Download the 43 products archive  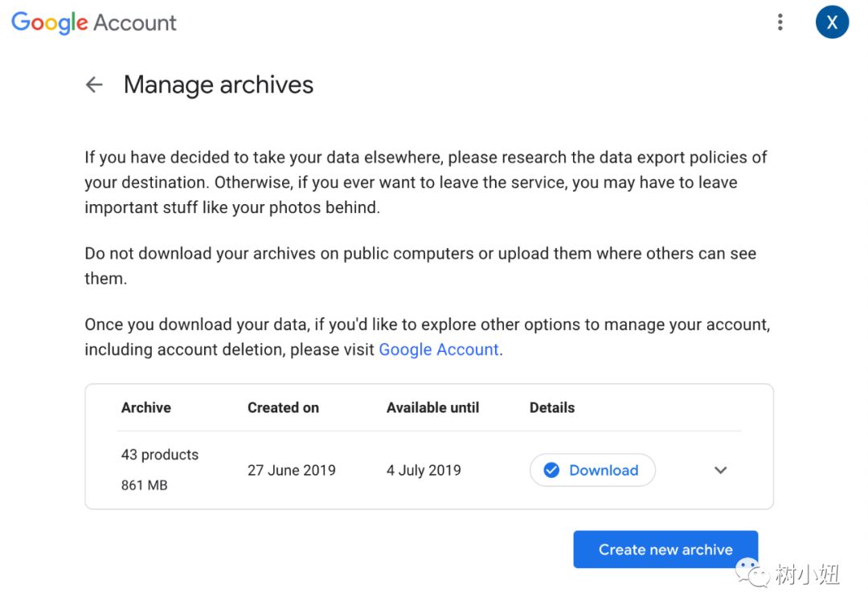[x=592, y=470]
